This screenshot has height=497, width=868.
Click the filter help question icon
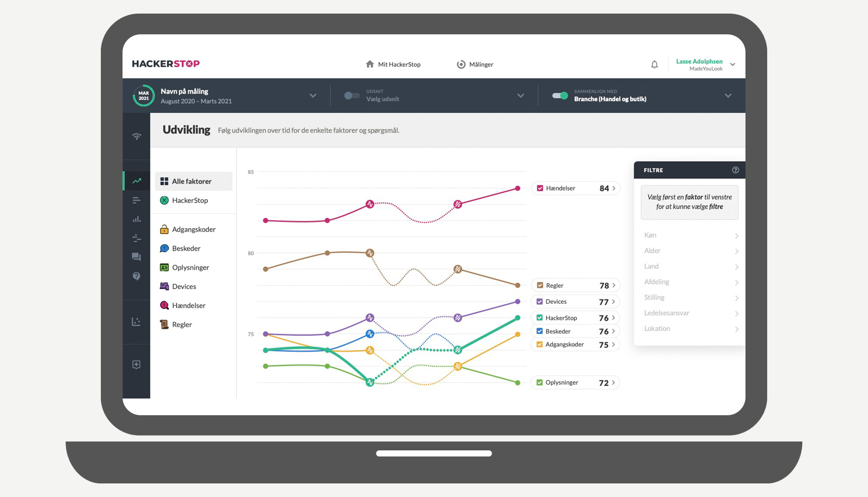pos(735,170)
